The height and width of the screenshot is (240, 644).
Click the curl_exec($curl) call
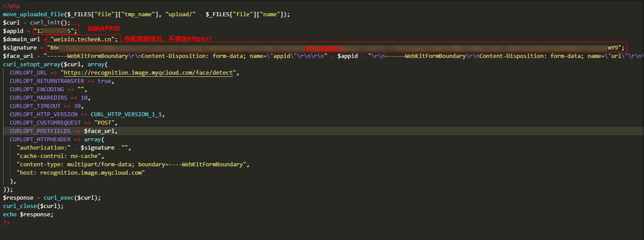[x=72, y=198]
